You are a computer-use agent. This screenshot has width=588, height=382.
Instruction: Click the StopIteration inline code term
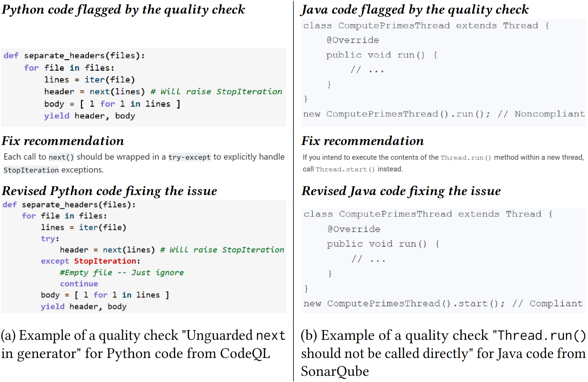tap(30, 170)
